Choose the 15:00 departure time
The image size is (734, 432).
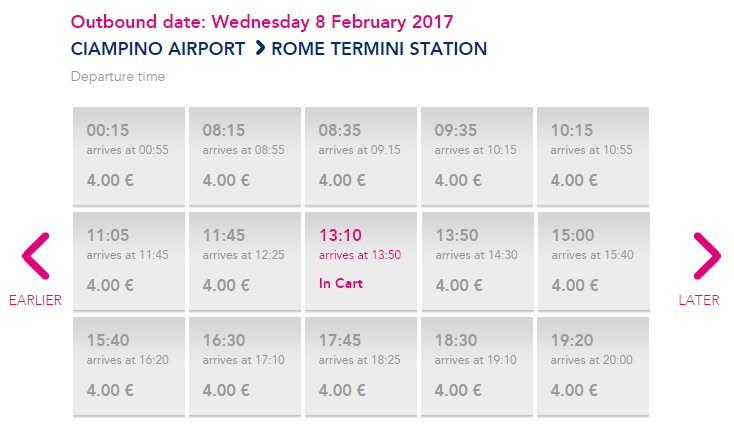[593, 261]
